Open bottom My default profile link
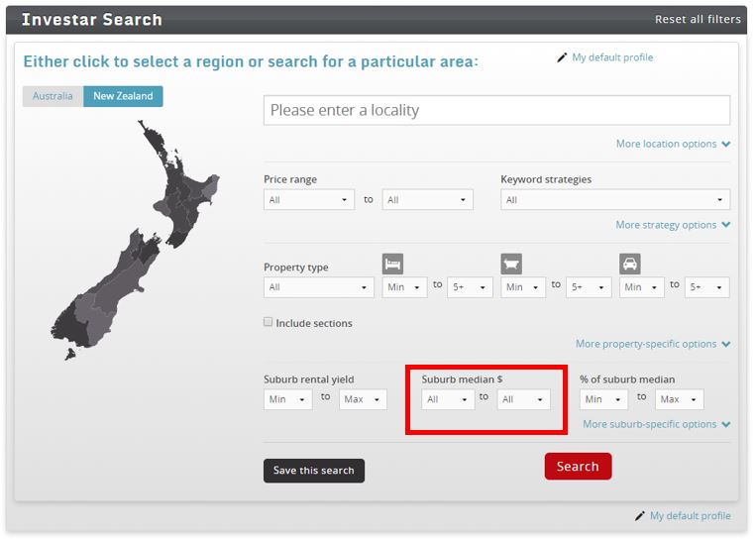756x540 pixels. 691,516
